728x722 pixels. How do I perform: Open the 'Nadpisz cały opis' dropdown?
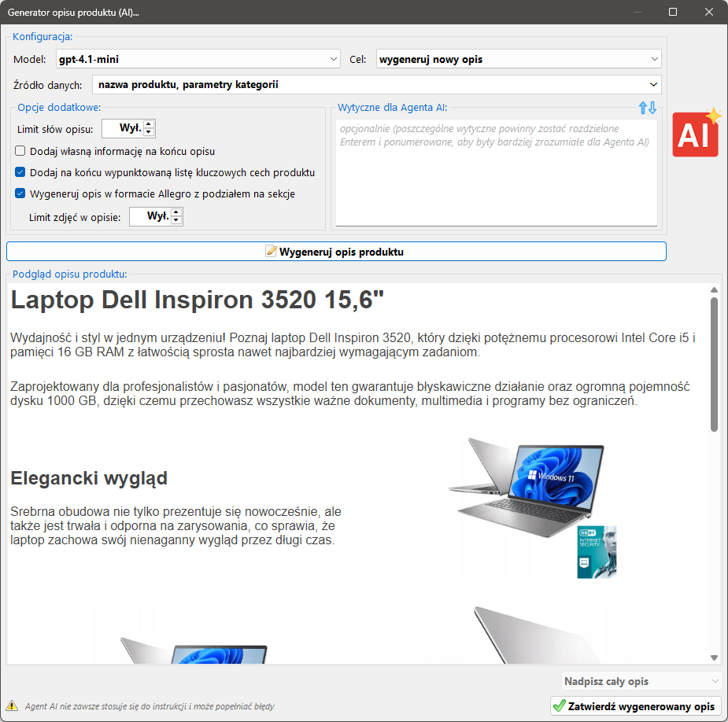pyautogui.click(x=641, y=681)
